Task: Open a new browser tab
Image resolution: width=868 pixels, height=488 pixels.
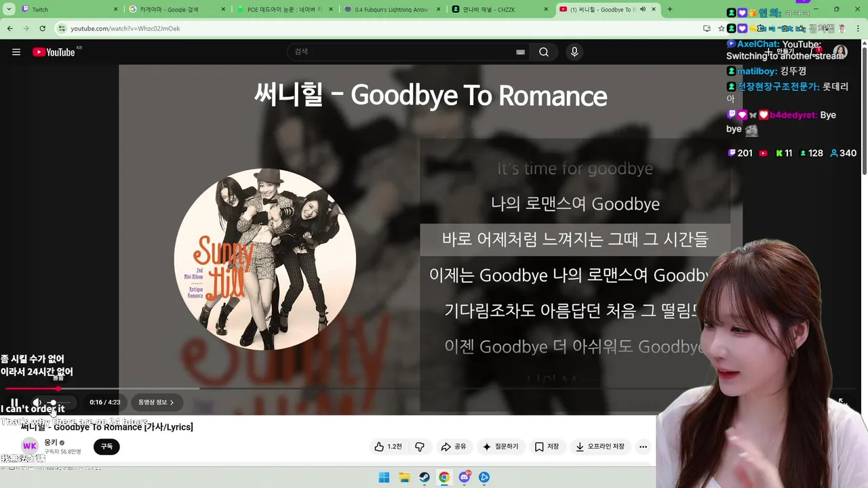Action: click(x=670, y=9)
